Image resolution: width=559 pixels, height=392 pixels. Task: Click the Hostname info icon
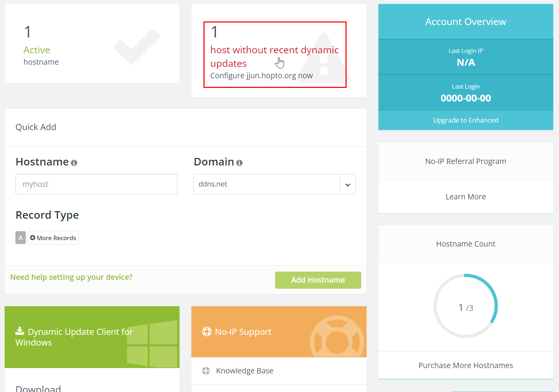(x=74, y=163)
